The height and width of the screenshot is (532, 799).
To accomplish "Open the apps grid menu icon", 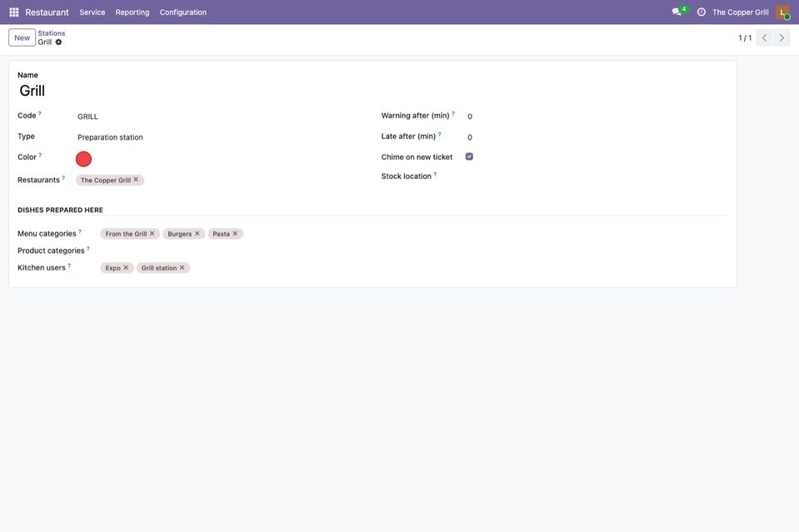I will (14, 12).
